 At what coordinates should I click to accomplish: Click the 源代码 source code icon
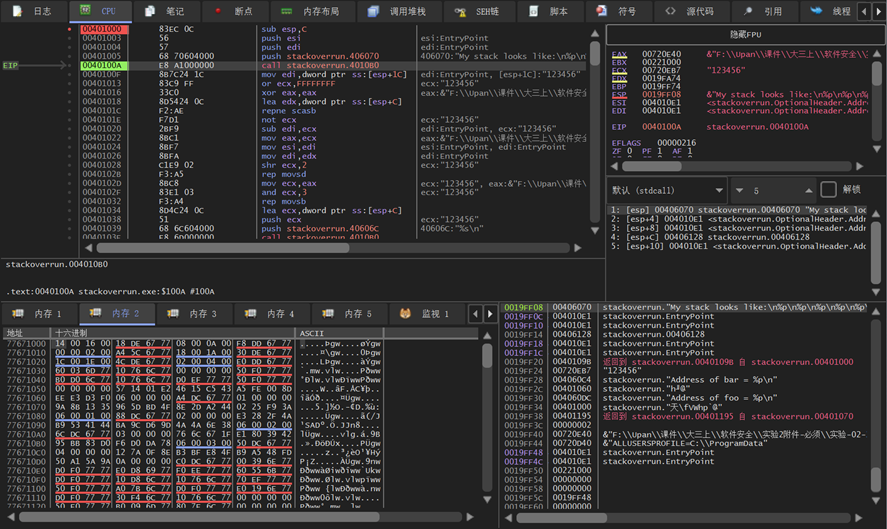(670, 11)
